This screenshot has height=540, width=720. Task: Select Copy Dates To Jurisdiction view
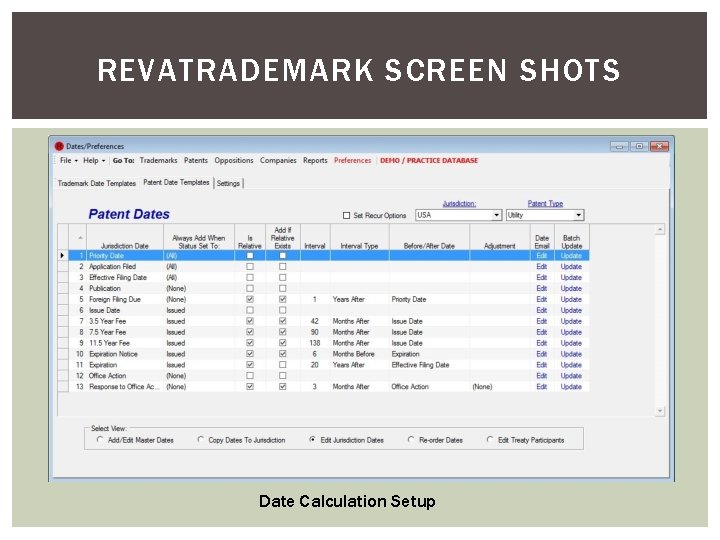click(200, 439)
